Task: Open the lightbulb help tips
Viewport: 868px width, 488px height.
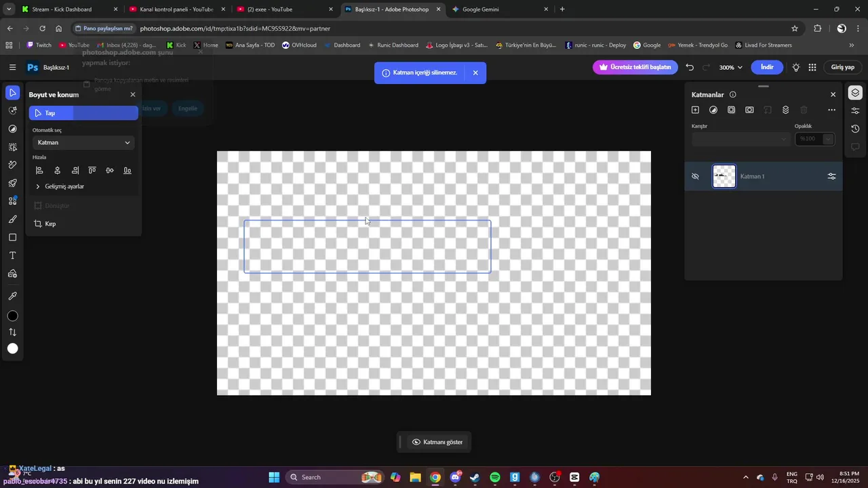Action: [x=795, y=67]
